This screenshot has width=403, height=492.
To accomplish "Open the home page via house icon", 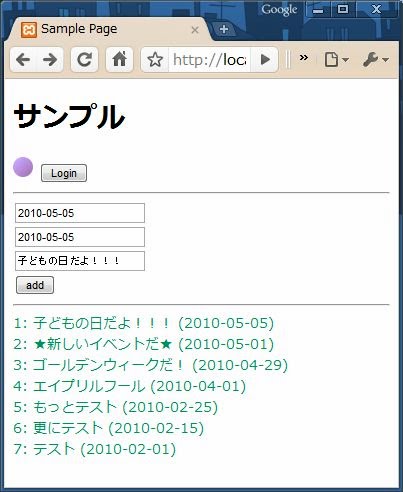I will [119, 60].
